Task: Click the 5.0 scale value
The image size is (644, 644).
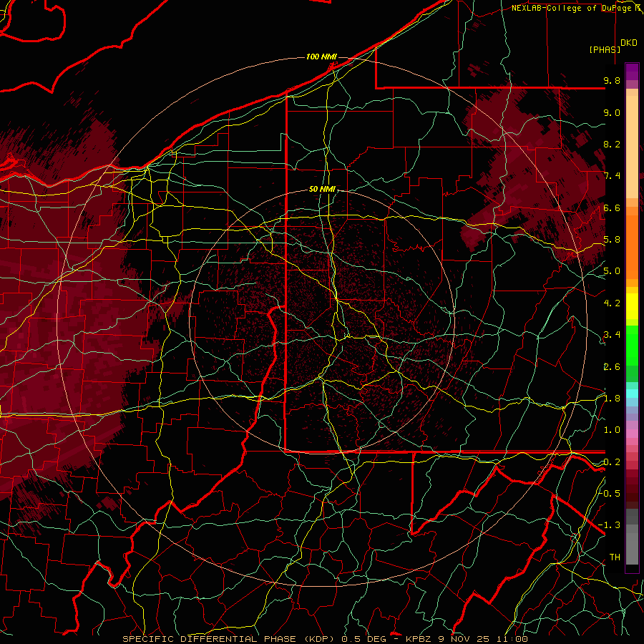Action: (612, 271)
